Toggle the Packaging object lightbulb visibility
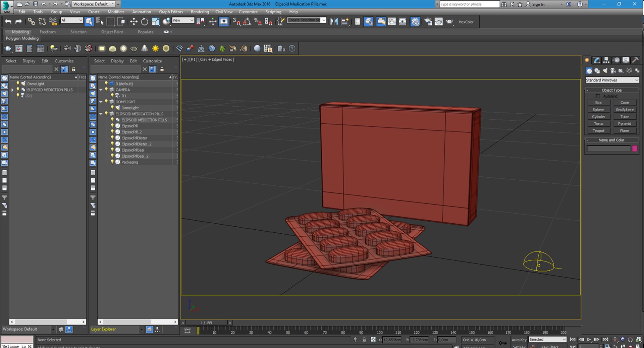The height and width of the screenshot is (348, 644). pos(112,162)
